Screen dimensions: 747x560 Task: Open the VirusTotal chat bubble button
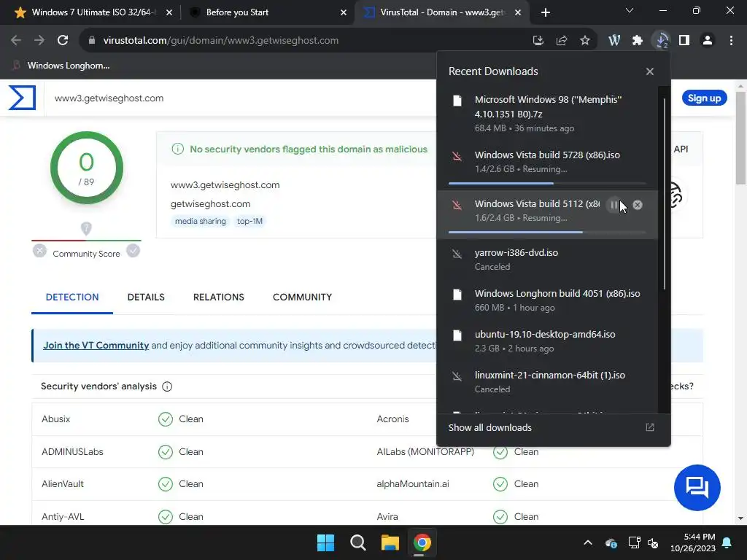click(x=697, y=488)
